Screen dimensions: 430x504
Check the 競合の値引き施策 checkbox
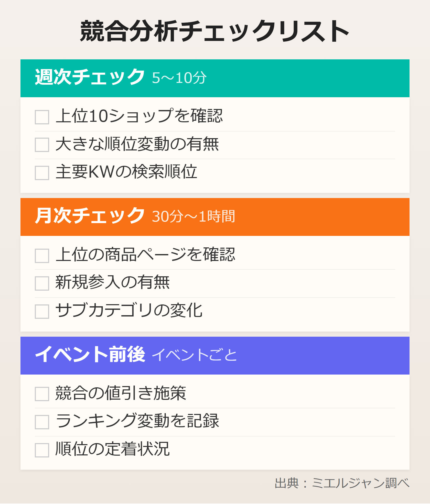(x=42, y=394)
